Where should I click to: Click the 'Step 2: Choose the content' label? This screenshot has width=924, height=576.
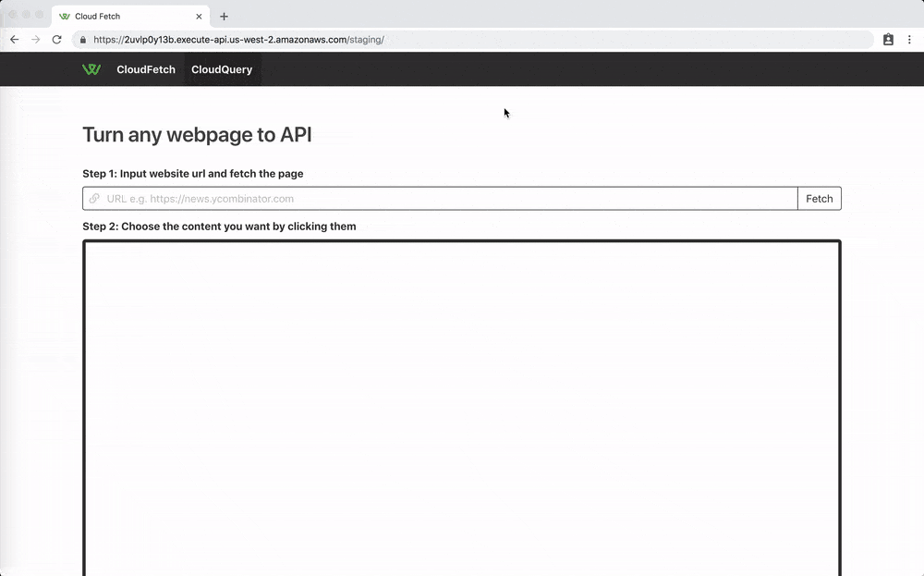tap(219, 227)
